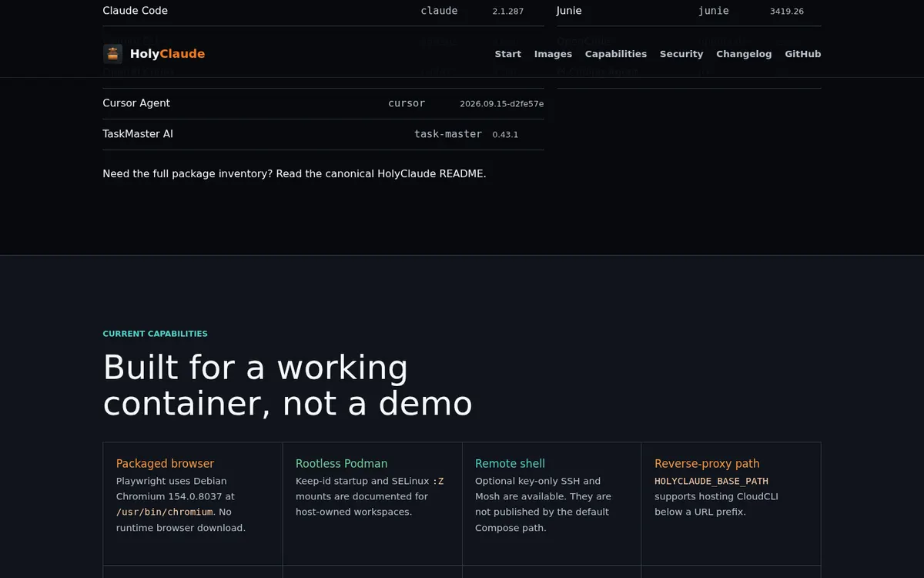Viewport: 924px width, 578px height.
Task: Click the "Junie" row name
Action: pos(569,11)
